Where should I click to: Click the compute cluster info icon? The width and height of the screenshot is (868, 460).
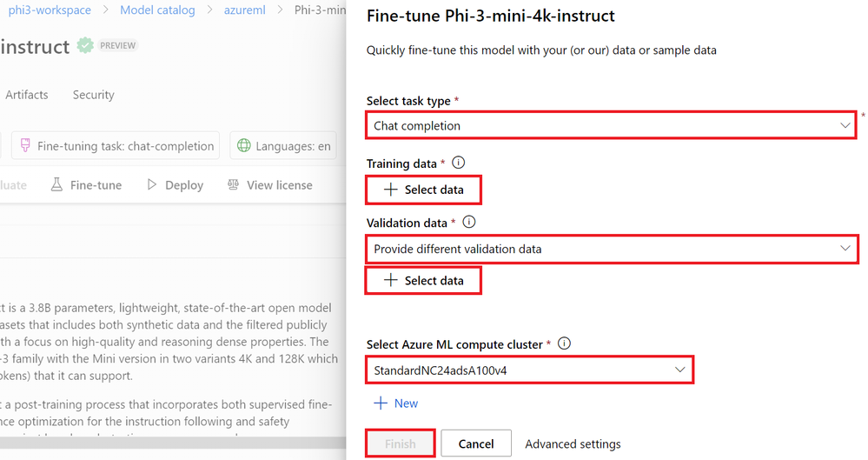tap(564, 343)
